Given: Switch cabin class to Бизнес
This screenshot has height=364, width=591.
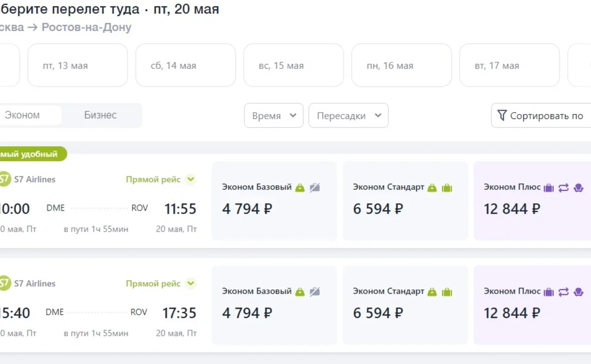Looking at the screenshot, I should tap(100, 115).
